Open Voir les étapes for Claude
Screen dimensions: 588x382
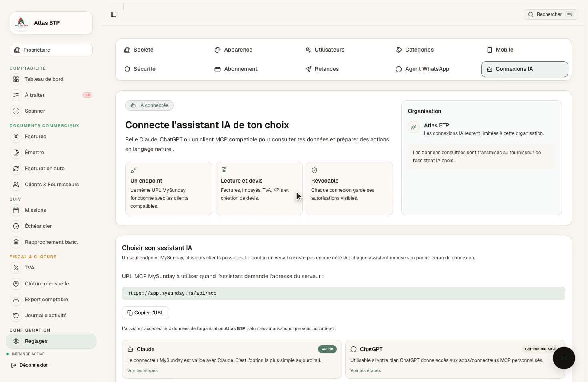pyautogui.click(x=142, y=371)
